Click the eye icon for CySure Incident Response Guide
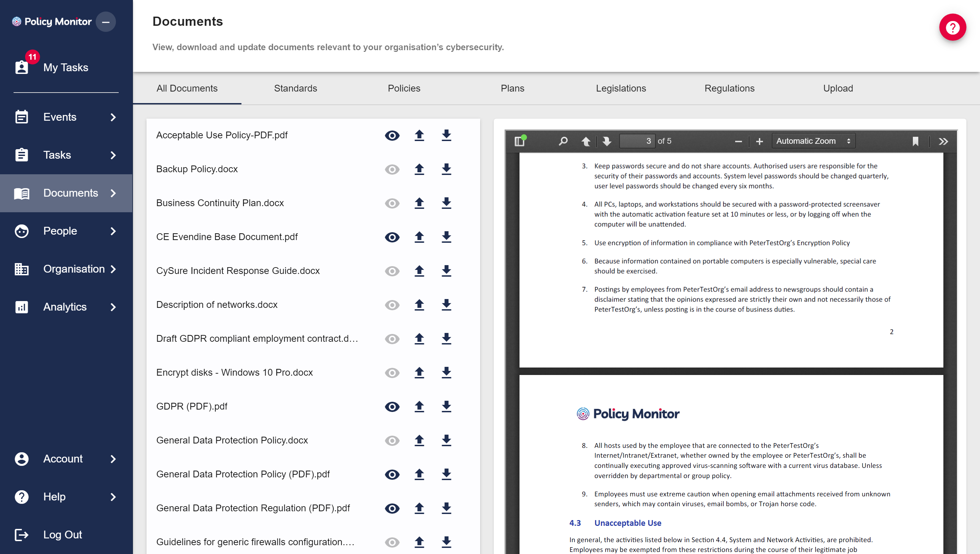This screenshot has width=980, height=554. 392,271
